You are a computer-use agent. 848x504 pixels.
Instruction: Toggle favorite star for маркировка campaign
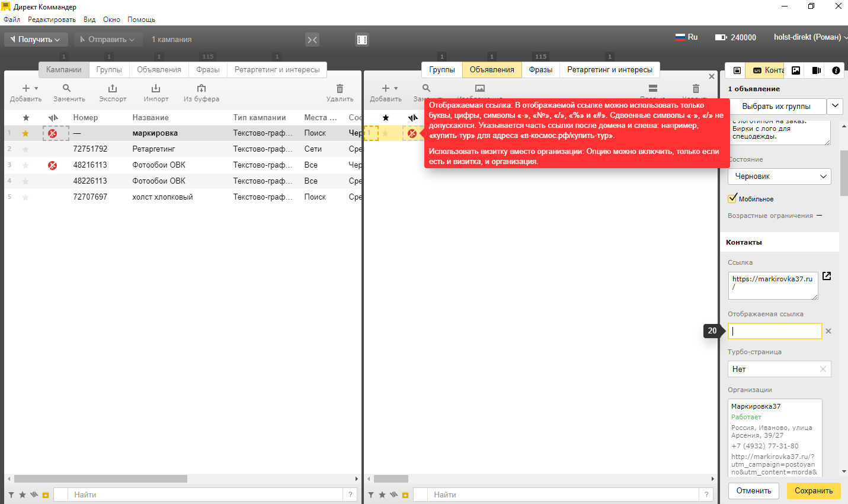(25, 133)
